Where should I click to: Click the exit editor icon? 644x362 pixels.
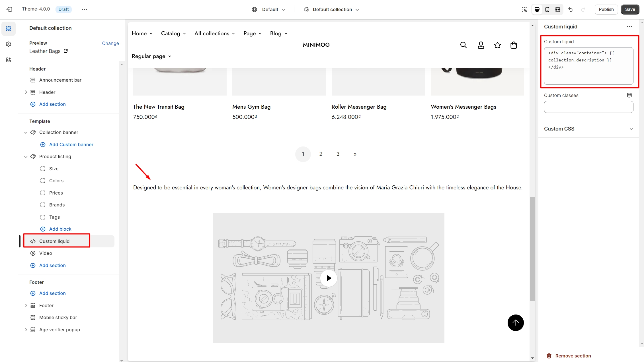tap(9, 9)
